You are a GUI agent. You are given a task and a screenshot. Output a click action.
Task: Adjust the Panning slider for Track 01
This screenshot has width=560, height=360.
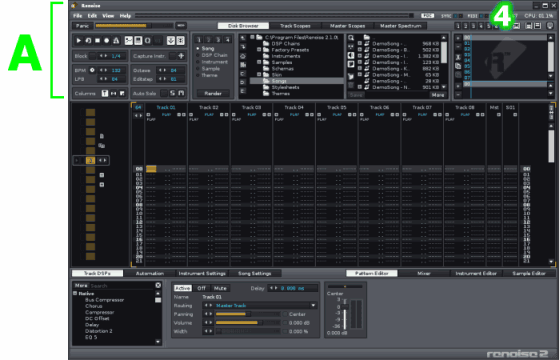(x=248, y=314)
